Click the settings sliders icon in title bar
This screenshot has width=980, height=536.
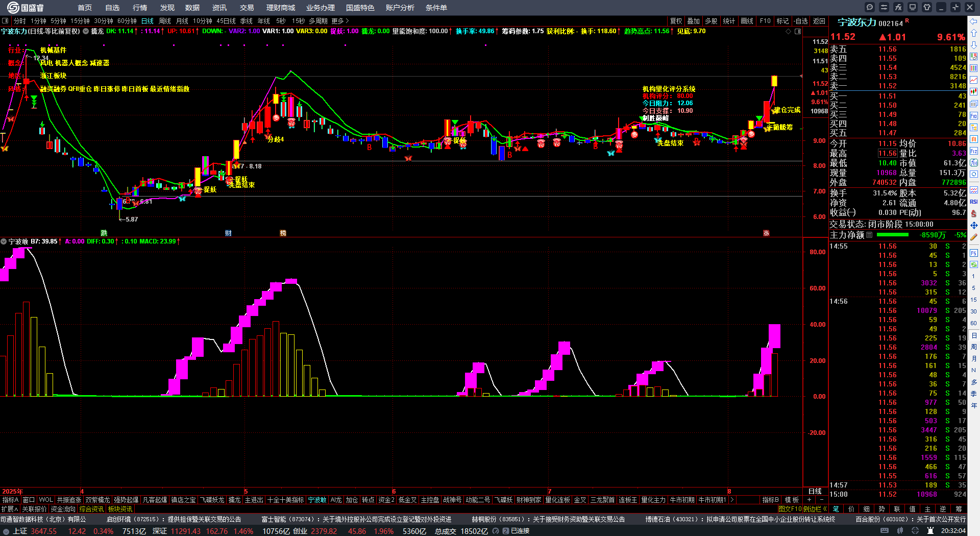[884, 7]
